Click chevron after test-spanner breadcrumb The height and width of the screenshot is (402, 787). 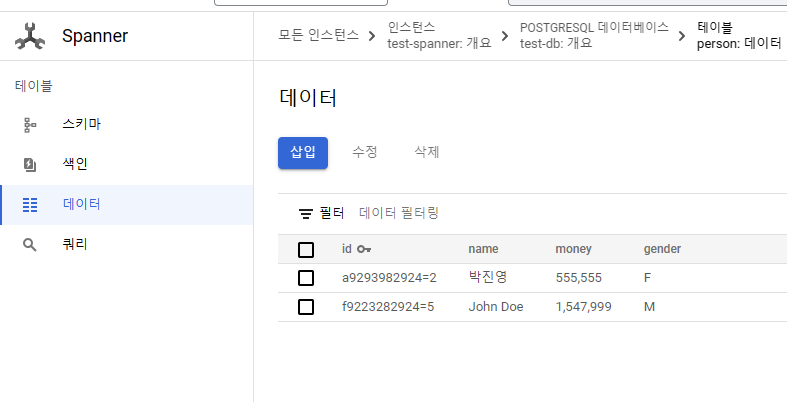[505, 37]
